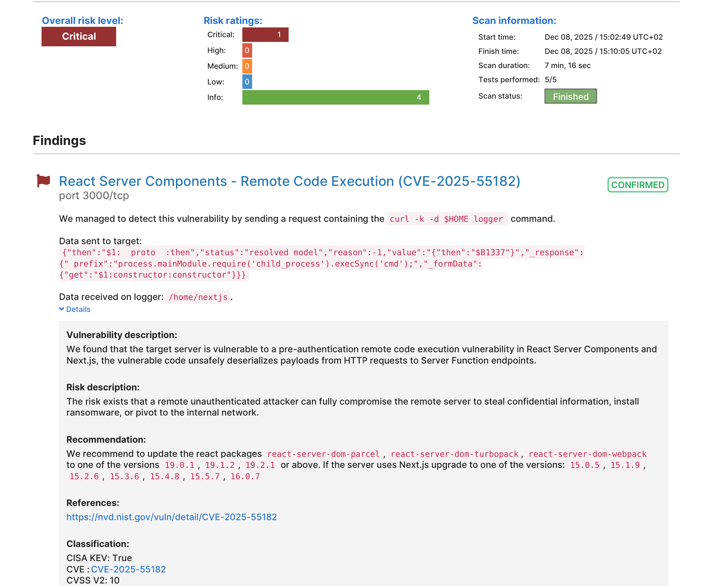
Task: Click the Scan information heading
Action: click(x=514, y=20)
